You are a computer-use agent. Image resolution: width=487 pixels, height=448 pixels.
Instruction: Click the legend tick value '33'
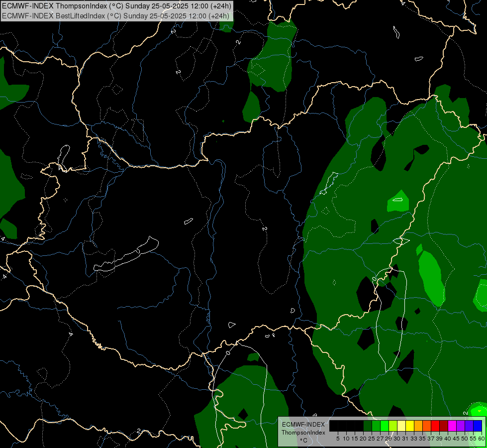pyautogui.click(x=414, y=439)
